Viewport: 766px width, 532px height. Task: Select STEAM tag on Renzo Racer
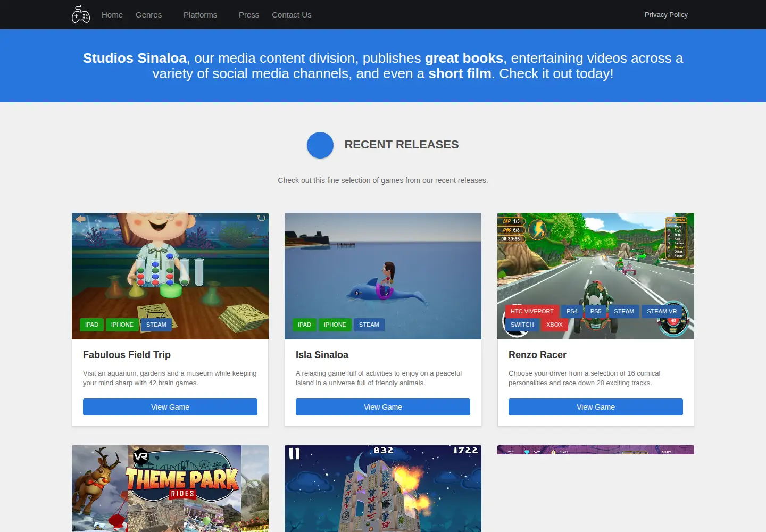pyautogui.click(x=624, y=311)
